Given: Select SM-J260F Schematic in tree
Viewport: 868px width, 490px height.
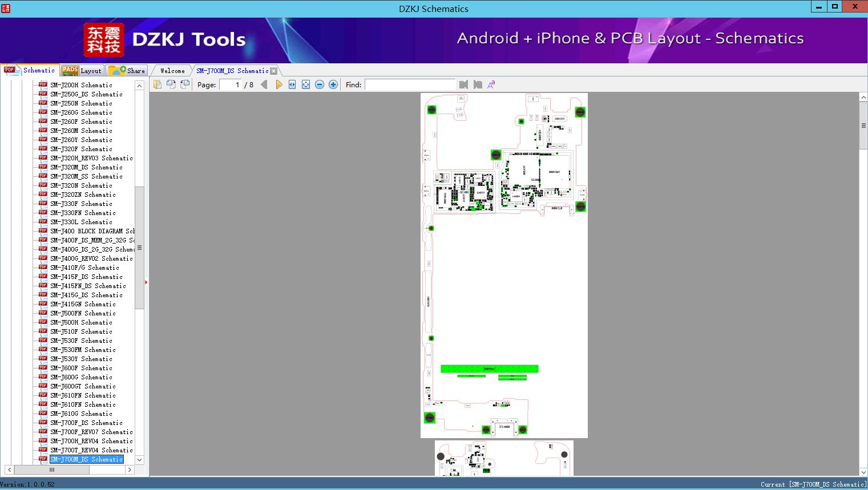Looking at the screenshot, I should (x=81, y=122).
